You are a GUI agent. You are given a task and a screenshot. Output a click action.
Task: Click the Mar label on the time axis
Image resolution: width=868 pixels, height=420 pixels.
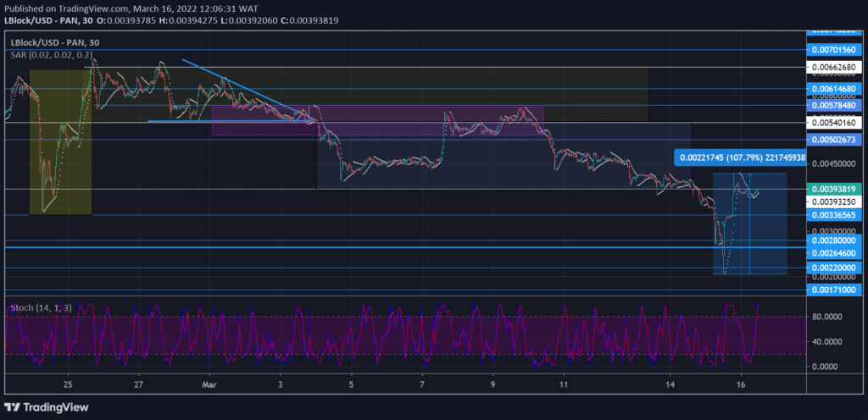[x=209, y=384]
